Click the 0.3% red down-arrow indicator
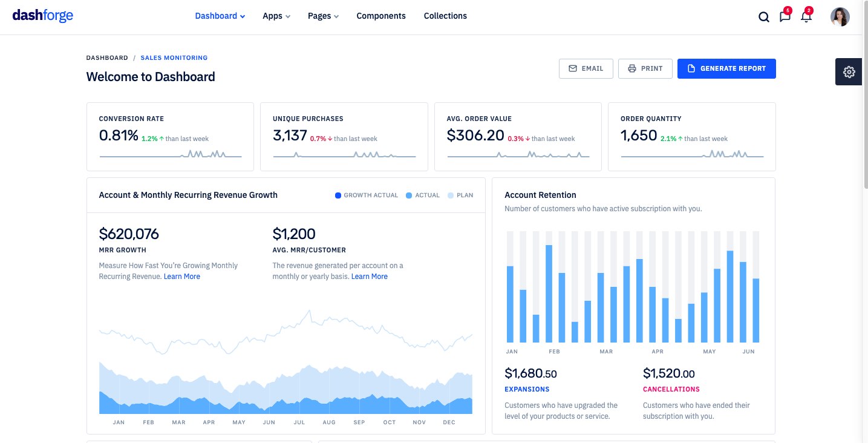 point(519,139)
